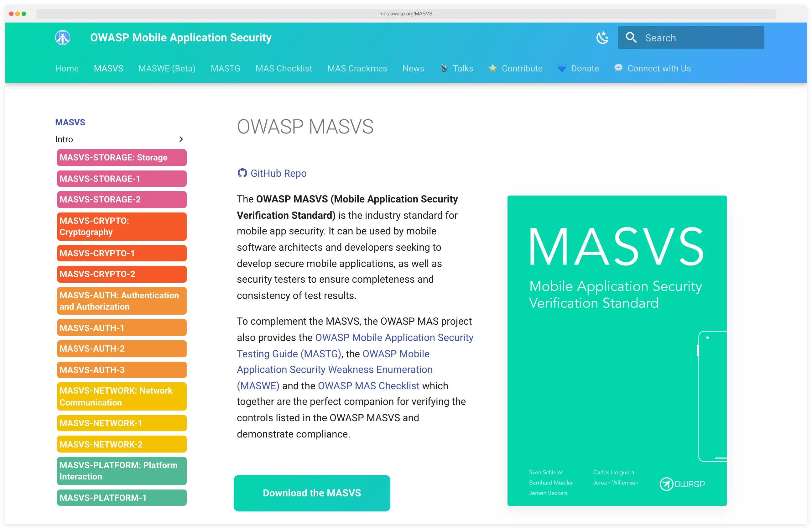This screenshot has width=812, height=529.
Task: Click the Download the MASVS button
Action: coord(311,493)
